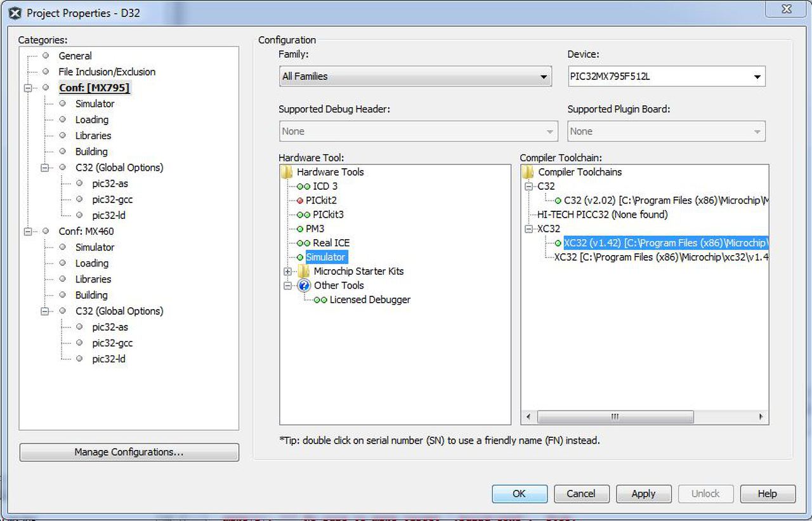Viewport: 812px width, 521px height.
Task: Select pic32-gcc under Conf: [MX795]
Action: [x=112, y=200]
